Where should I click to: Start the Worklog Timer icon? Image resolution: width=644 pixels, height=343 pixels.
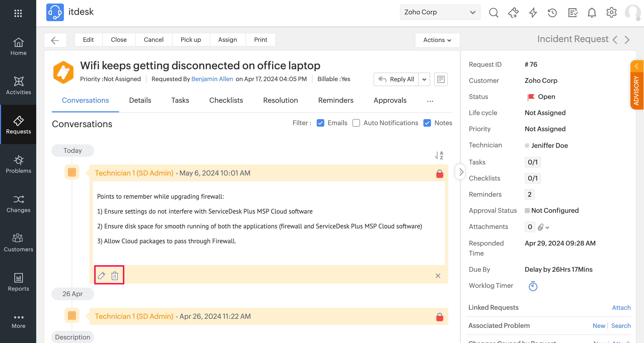(533, 286)
